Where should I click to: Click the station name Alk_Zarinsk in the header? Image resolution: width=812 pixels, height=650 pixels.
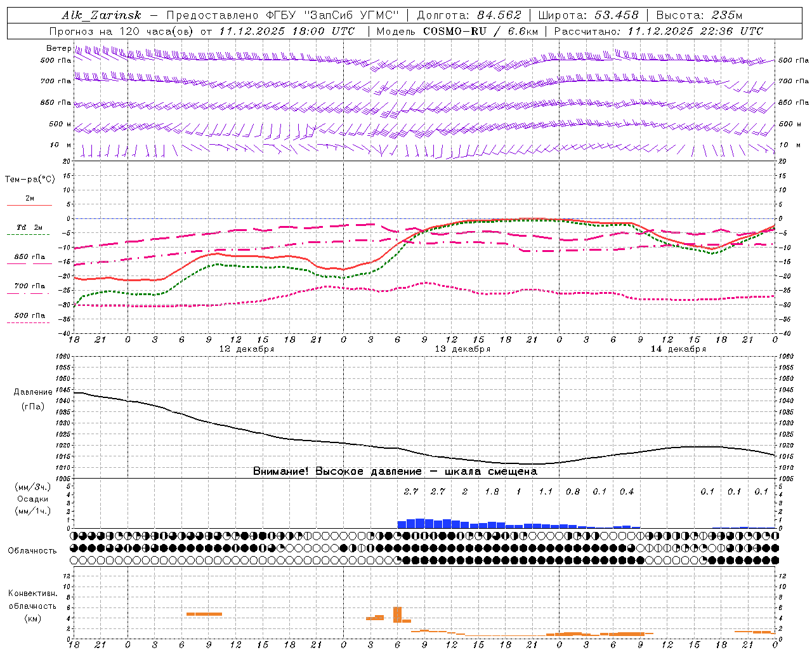pyautogui.click(x=101, y=15)
